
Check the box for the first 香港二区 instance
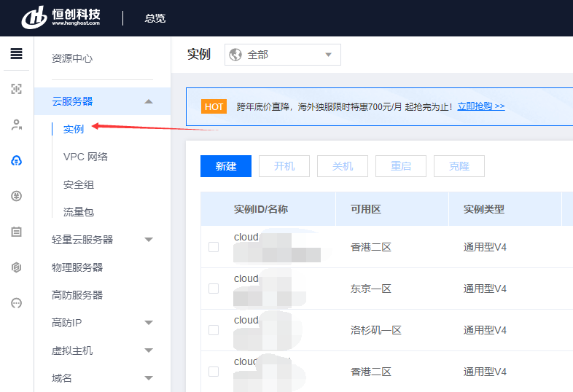[x=214, y=247]
